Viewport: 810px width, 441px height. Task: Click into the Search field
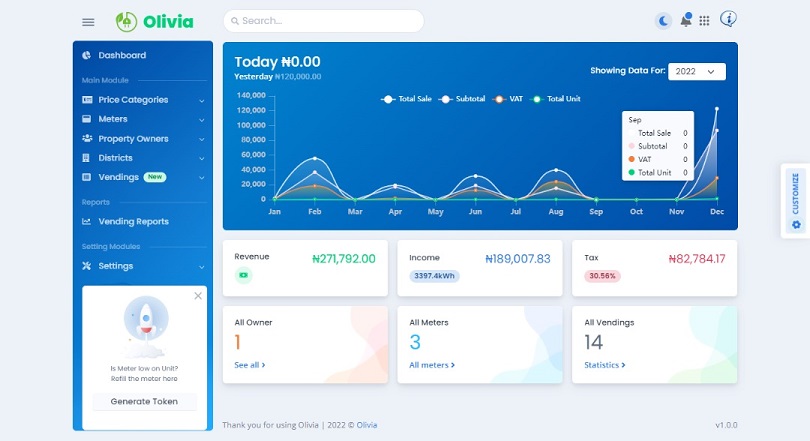[323, 21]
